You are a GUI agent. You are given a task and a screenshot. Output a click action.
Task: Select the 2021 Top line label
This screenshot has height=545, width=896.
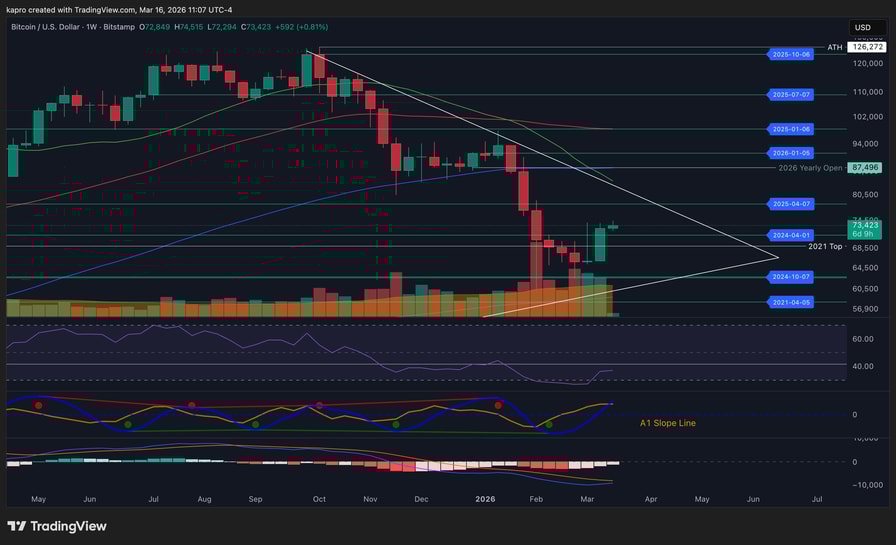click(x=825, y=246)
